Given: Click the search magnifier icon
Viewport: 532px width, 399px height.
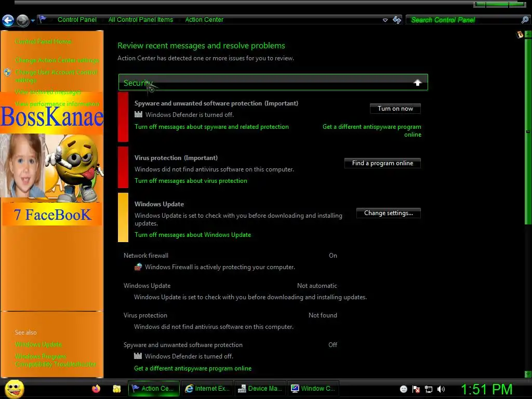Looking at the screenshot, I should click(x=525, y=20).
